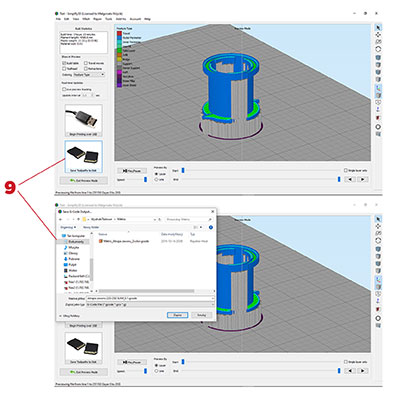
Task: Go back using the save dialog back arrow
Action: [60, 219]
